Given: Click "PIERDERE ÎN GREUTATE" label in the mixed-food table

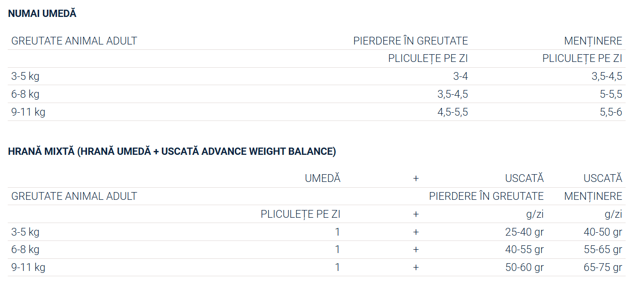Looking at the screenshot, I should 486,196.
